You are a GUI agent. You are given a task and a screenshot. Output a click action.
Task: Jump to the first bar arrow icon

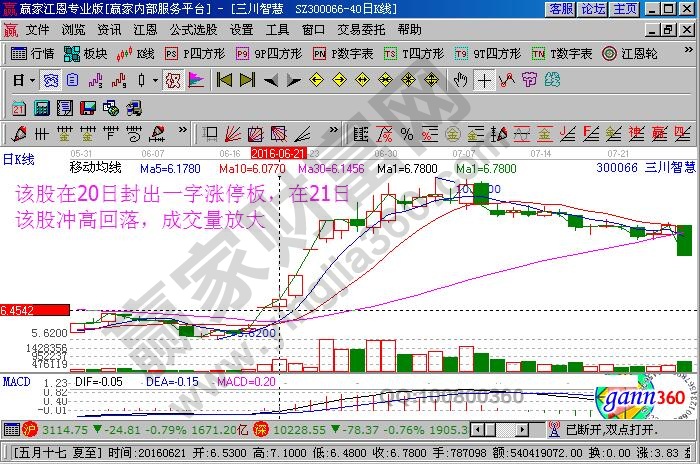tap(224, 78)
